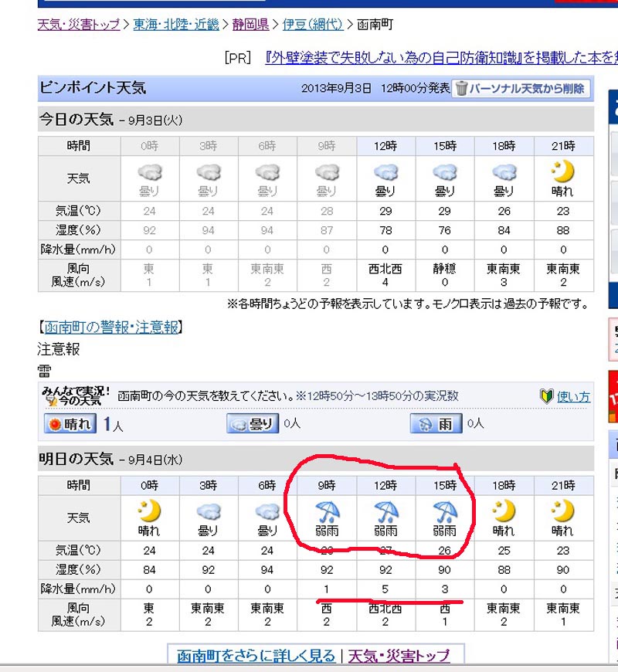Open the 使い方 help link
The image size is (618, 672).
pyautogui.click(x=574, y=396)
